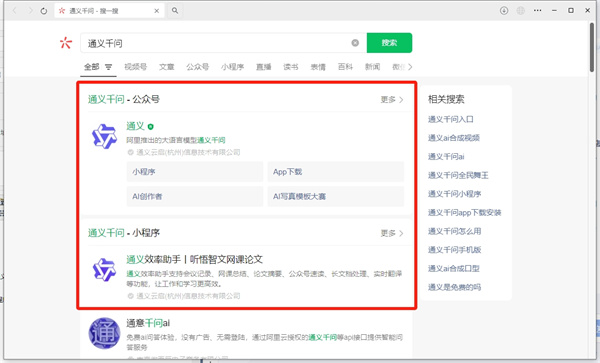
Task: Click 阿里推出的大语言模型 description line
Action: pyautogui.click(x=176, y=140)
